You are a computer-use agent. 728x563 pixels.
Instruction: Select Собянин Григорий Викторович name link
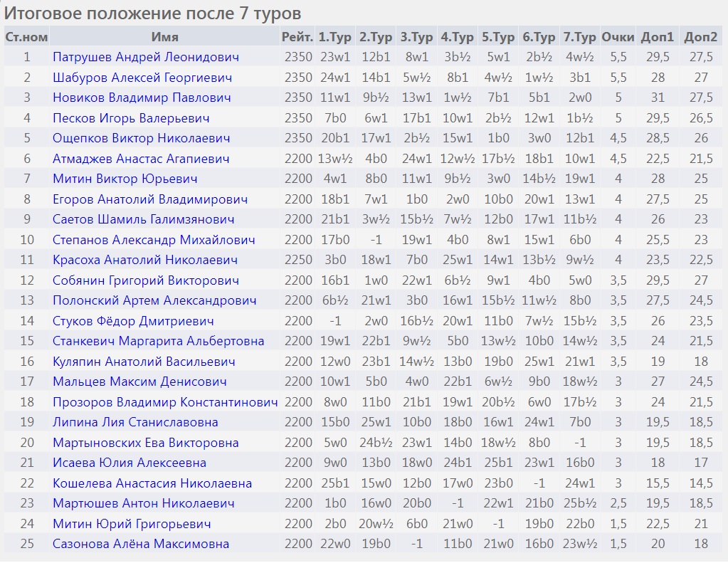pyautogui.click(x=146, y=280)
